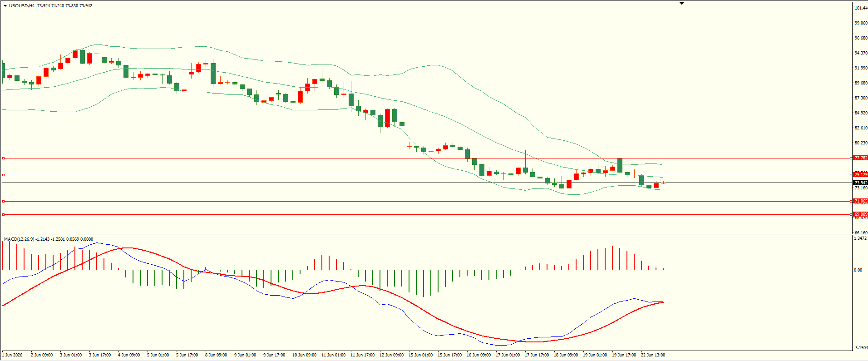This screenshot has width=868, height=361.
Task: Click the 91.990 price scale value
Action: [861, 68]
